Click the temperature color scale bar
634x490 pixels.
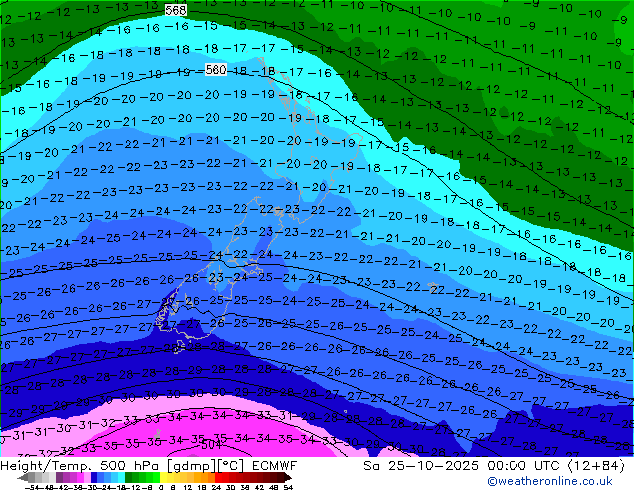click(155, 477)
